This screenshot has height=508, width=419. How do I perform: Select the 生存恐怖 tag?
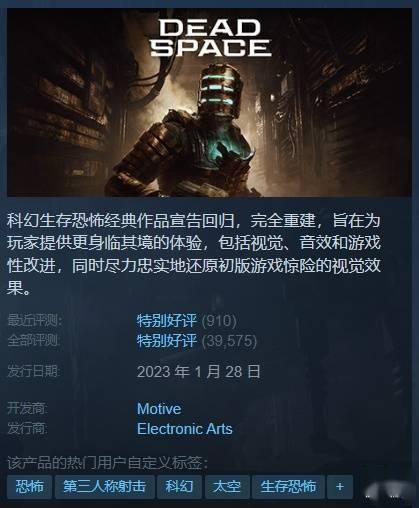coord(288,487)
